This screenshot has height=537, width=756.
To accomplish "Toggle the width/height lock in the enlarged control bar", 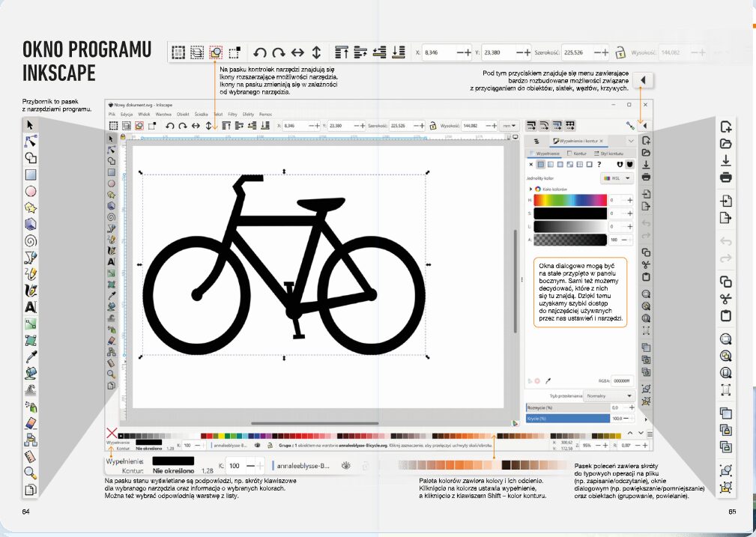I will [x=620, y=52].
